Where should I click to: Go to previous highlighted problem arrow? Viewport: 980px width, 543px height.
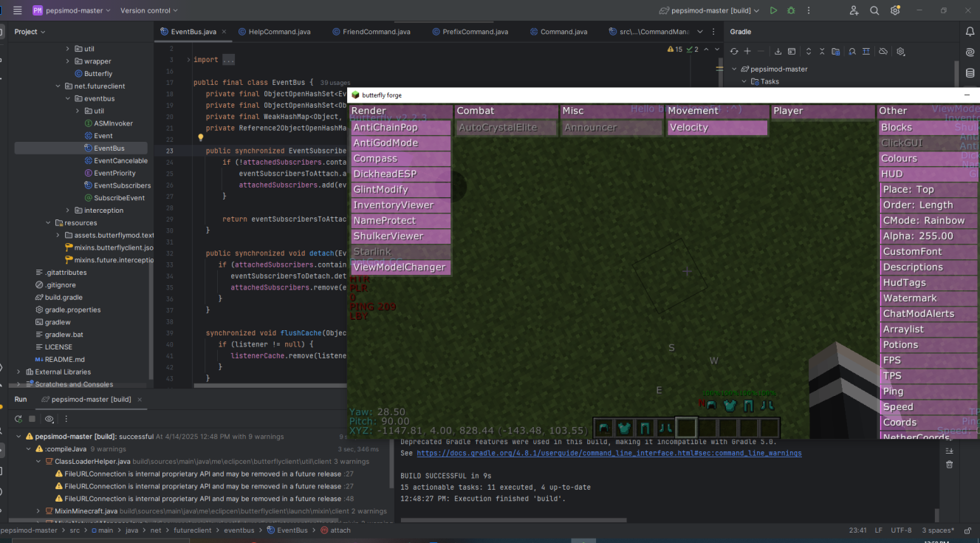[707, 49]
